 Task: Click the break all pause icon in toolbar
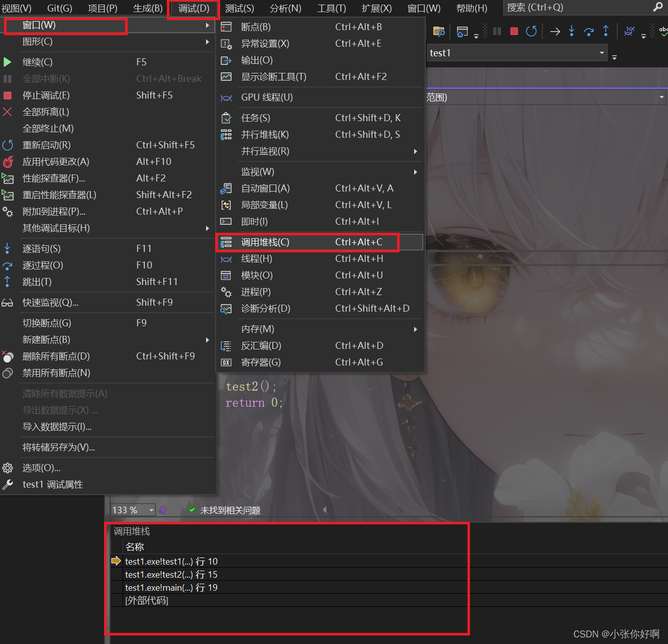coord(497,31)
